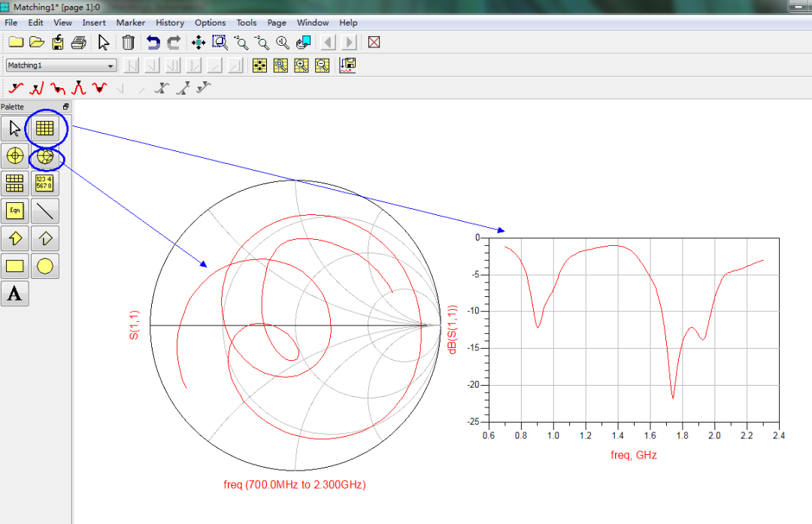Select the Rectangle drawing tool in Palette

(x=14, y=266)
